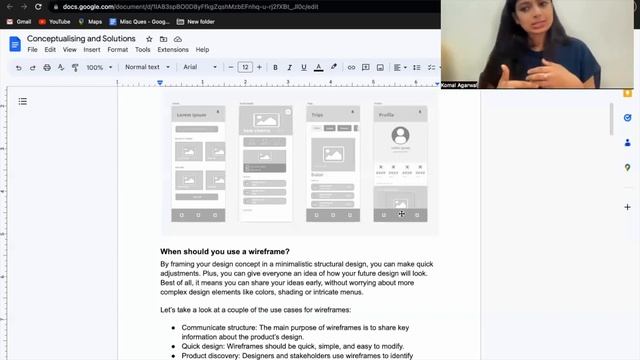640x360 pixels.
Task: Insert image from the toolbar
Action: click(380, 68)
